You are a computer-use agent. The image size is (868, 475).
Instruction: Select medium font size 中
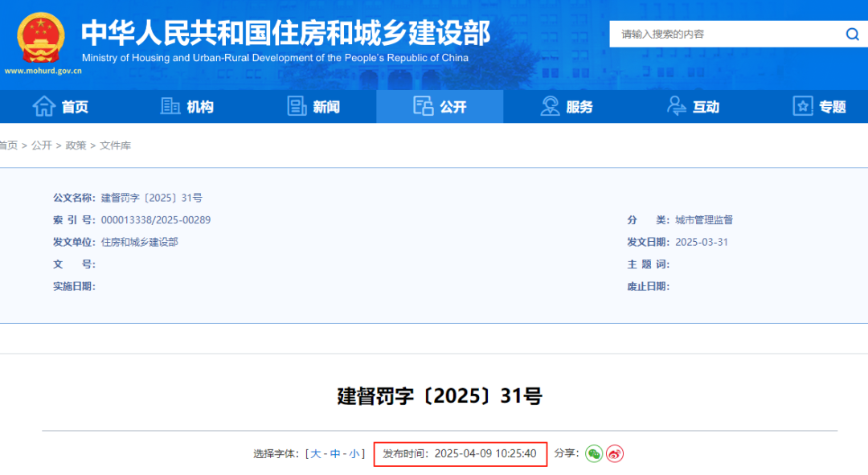click(x=335, y=453)
